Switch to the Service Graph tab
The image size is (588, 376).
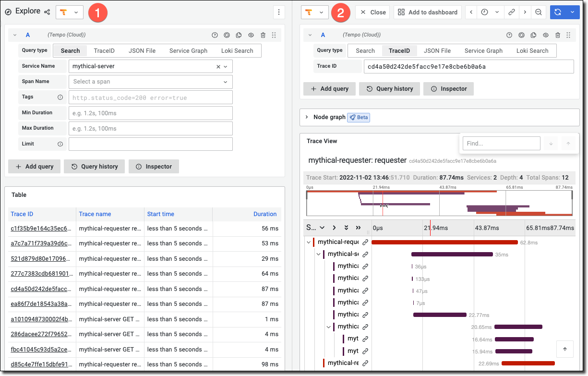pyautogui.click(x=188, y=50)
